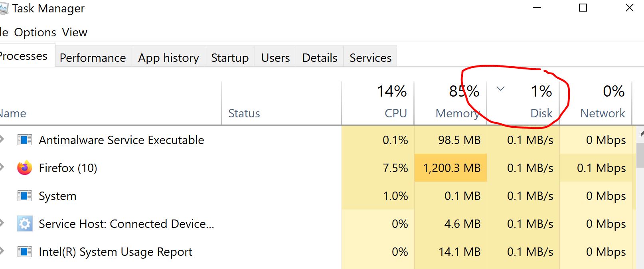Click the CPU usage value for System
Image resolution: width=644 pixels, height=269 pixels.
(397, 196)
